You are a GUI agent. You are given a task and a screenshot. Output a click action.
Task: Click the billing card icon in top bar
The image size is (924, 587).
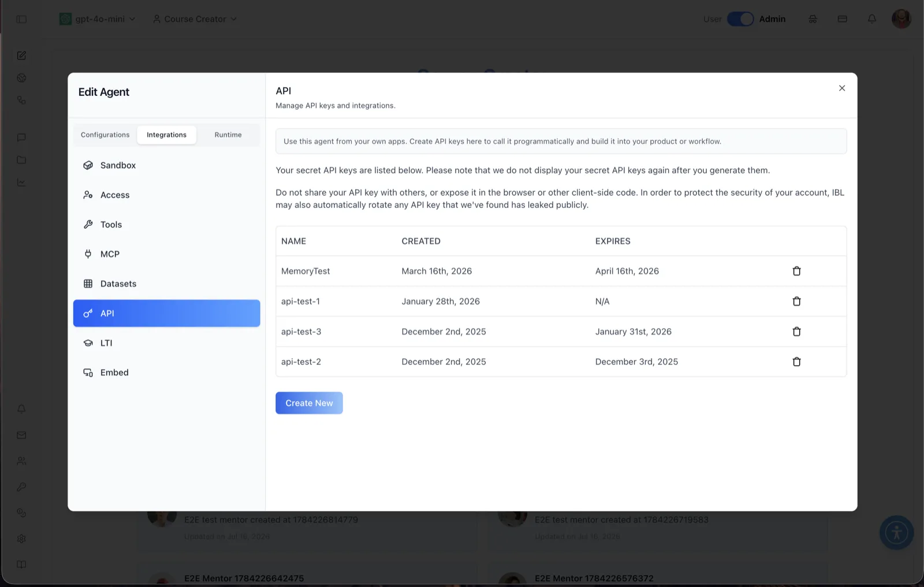pyautogui.click(x=843, y=19)
